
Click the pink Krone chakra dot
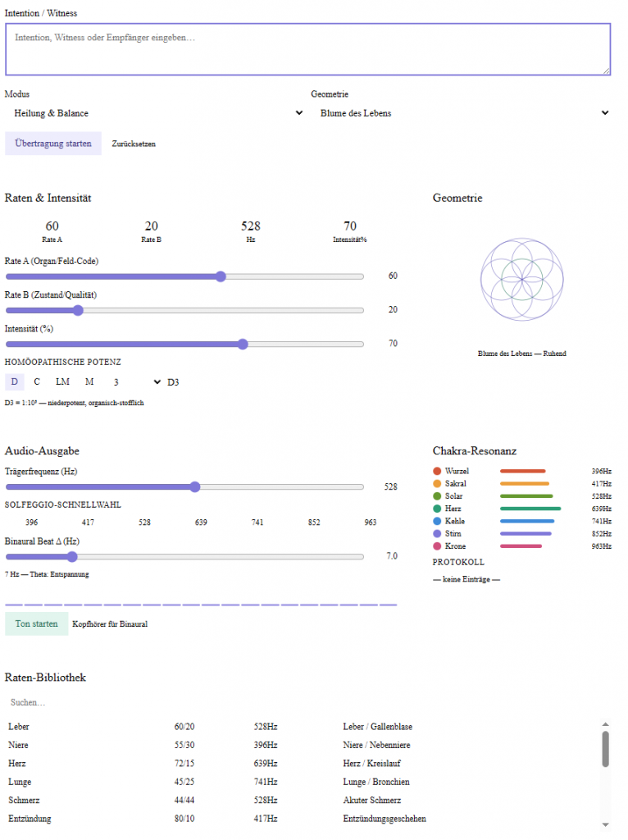coord(437,546)
